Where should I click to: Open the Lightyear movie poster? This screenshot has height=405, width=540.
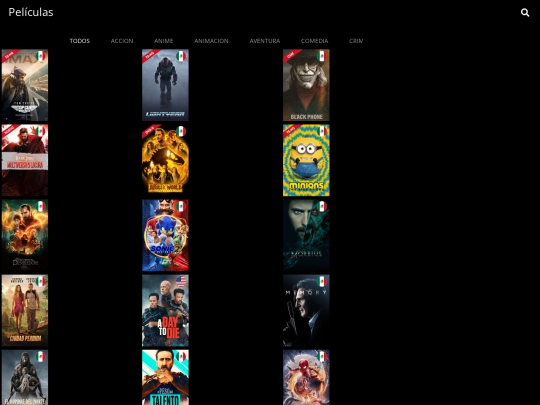pyautogui.click(x=165, y=85)
